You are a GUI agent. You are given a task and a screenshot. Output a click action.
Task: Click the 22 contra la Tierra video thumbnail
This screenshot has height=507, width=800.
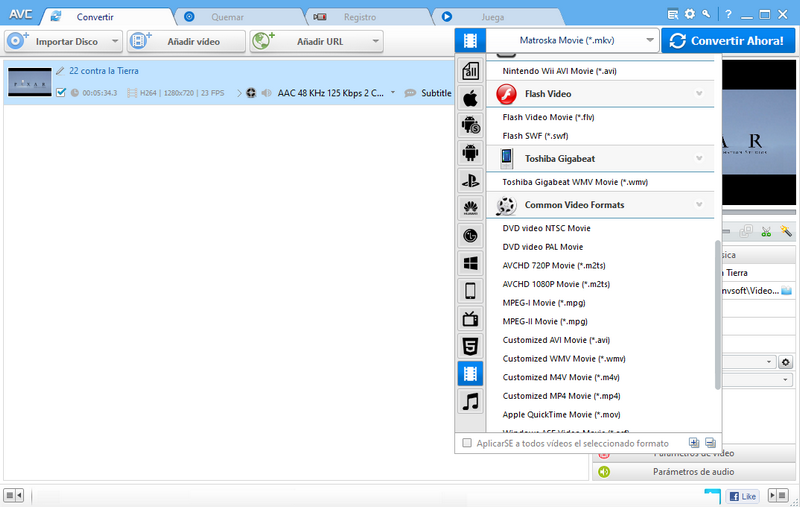point(30,82)
